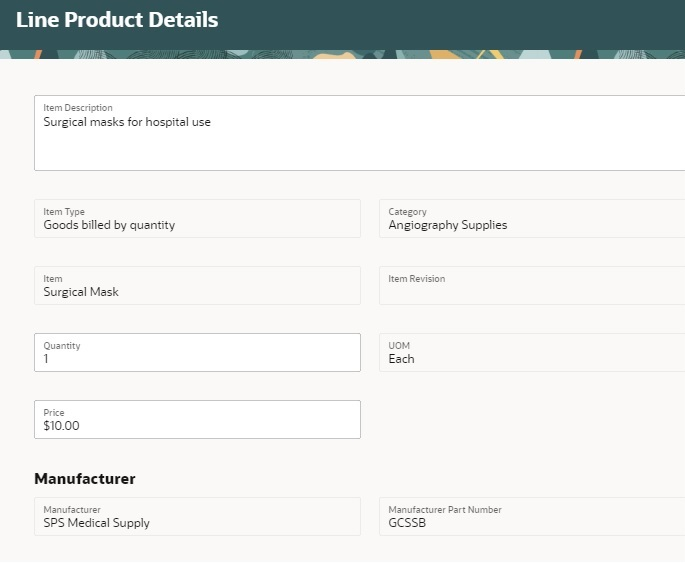Click the 'Angiography Supplies' value text

(447, 225)
